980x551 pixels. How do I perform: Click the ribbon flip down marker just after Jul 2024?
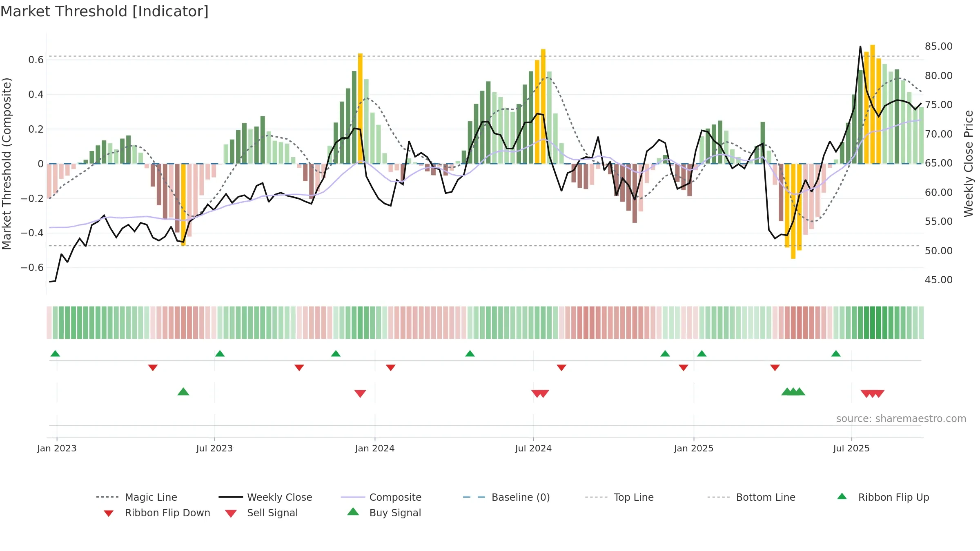[561, 368]
